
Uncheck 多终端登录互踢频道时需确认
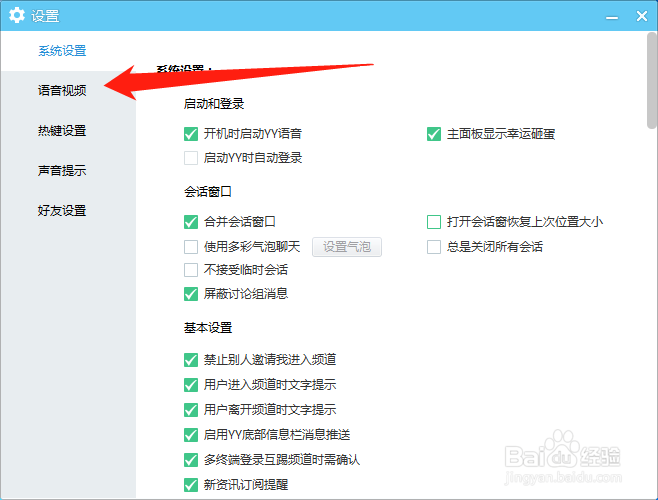[x=191, y=460]
